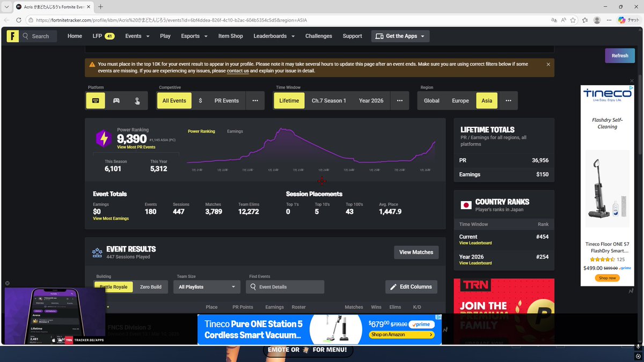This screenshot has width=644, height=362.
Task: Select the gamepad platform filter
Action: (x=116, y=100)
